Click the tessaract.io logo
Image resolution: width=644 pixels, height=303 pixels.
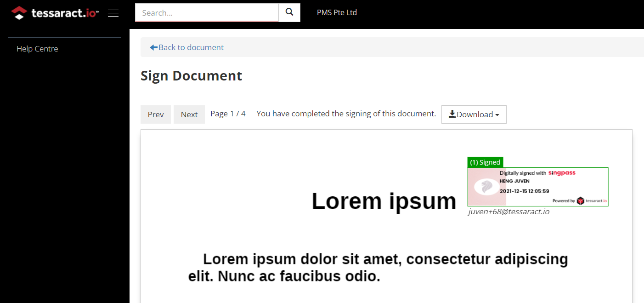(x=55, y=13)
